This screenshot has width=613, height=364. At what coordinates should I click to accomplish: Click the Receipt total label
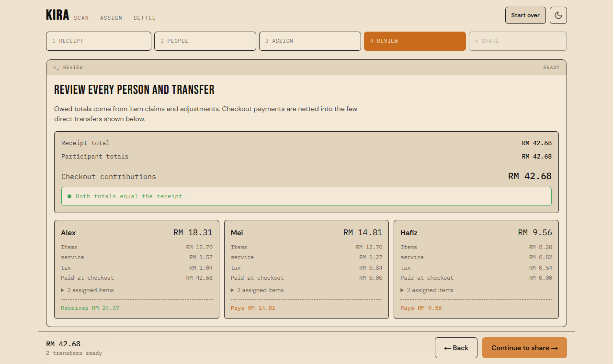pos(85,143)
